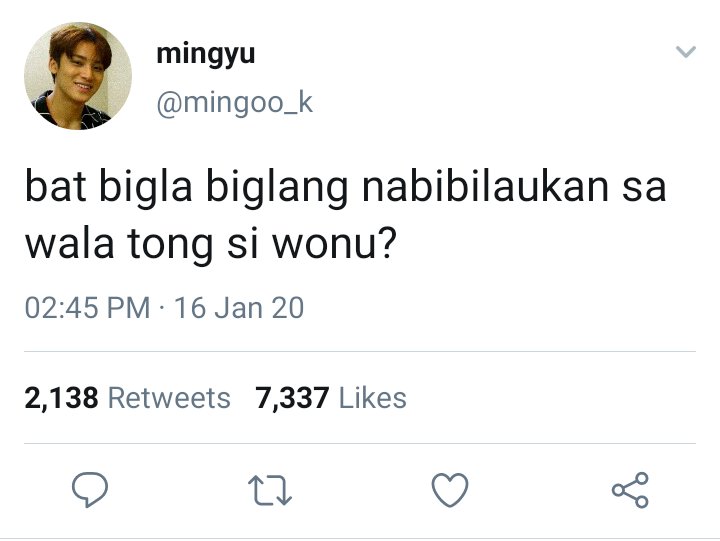
Task: View the 2,138 retweet count
Action: [x=61, y=398]
